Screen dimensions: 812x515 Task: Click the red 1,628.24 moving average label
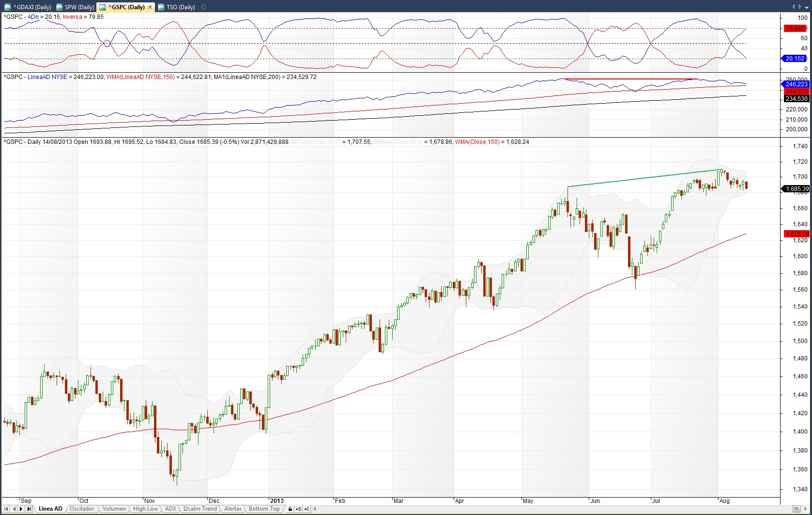[x=796, y=234]
